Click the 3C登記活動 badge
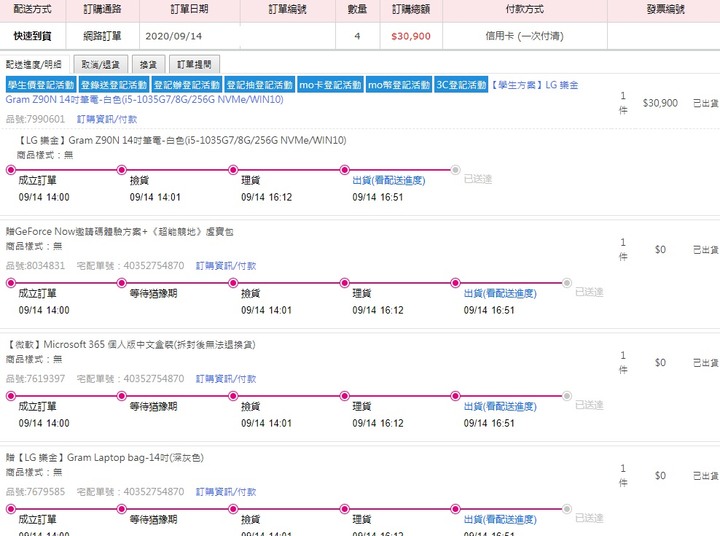 pyautogui.click(x=461, y=85)
